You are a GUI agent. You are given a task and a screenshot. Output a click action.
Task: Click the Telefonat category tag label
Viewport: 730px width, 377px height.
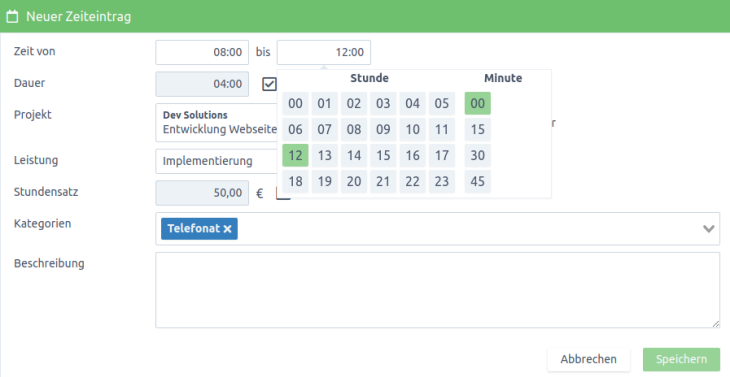pos(194,229)
